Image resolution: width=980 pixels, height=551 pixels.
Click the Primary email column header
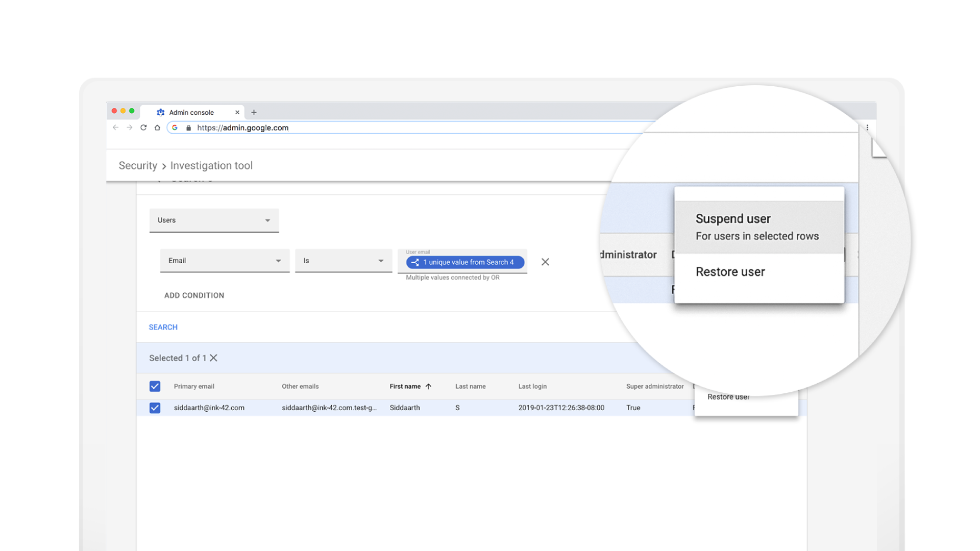click(x=194, y=386)
